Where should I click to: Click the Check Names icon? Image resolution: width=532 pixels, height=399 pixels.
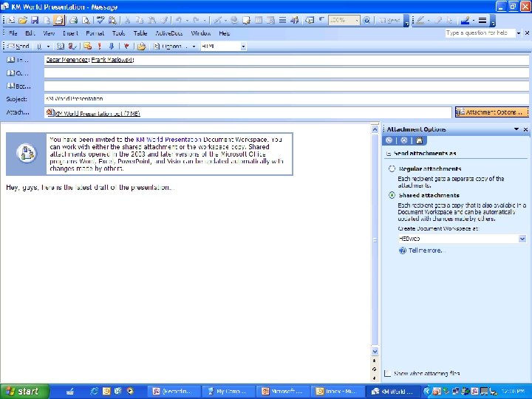tap(72, 46)
